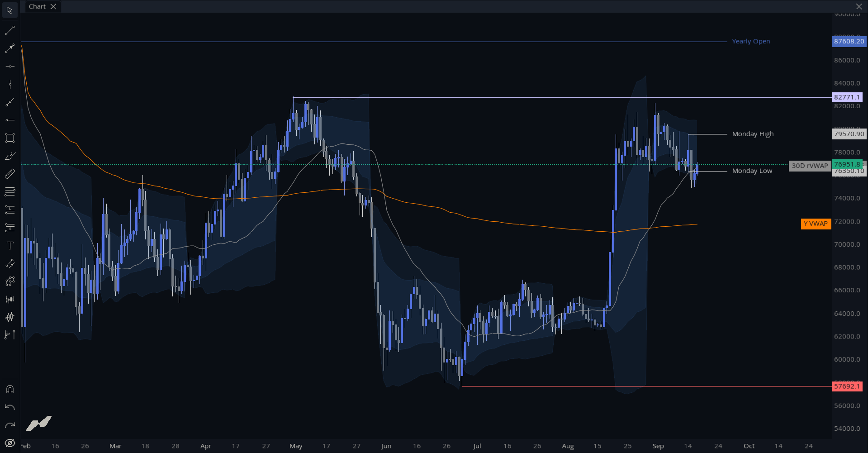Select the trend line drawing tool
The image size is (868, 453).
[9, 30]
